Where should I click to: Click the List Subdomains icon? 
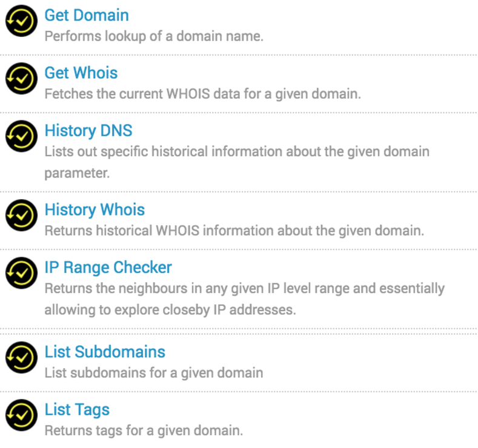[x=21, y=358]
